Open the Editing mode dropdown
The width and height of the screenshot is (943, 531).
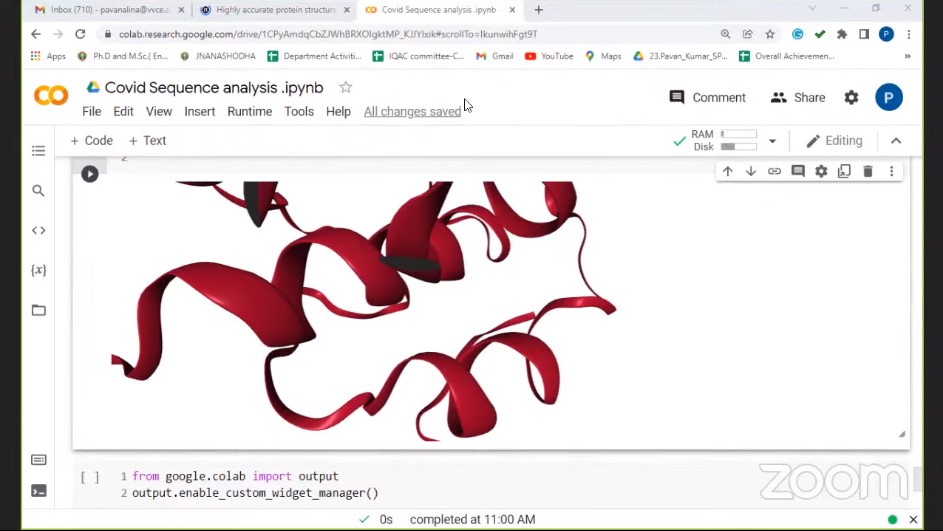pos(834,141)
